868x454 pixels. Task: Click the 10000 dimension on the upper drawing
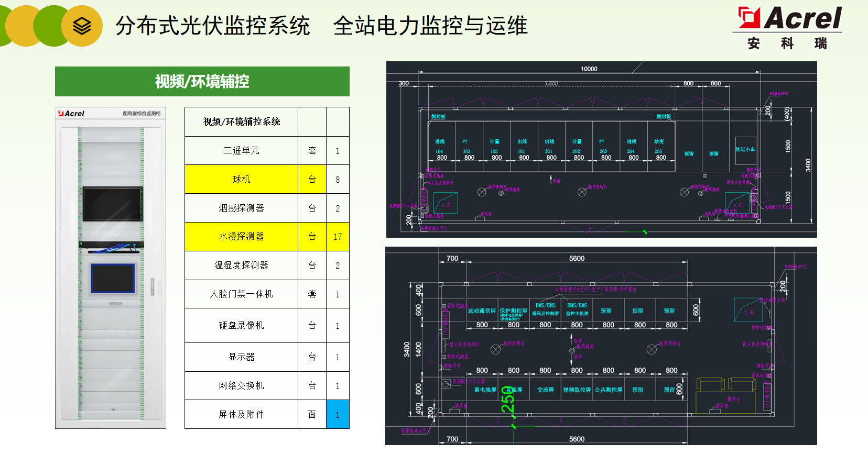(589, 69)
